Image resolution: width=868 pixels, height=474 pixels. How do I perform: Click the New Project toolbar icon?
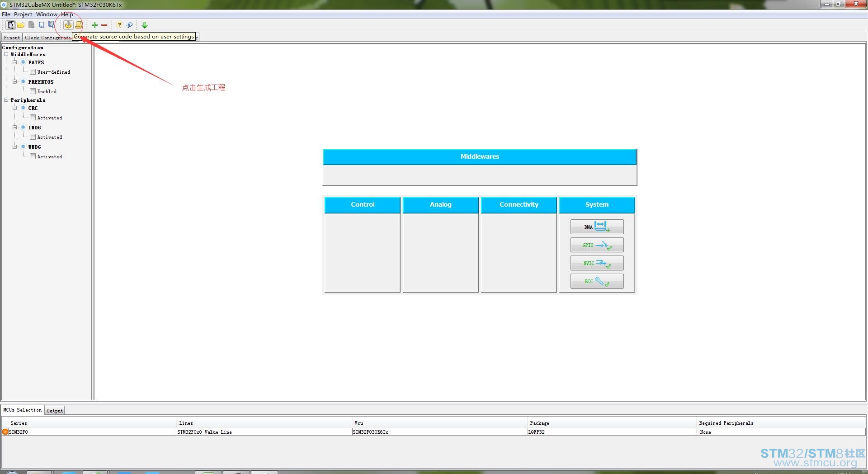click(x=10, y=25)
